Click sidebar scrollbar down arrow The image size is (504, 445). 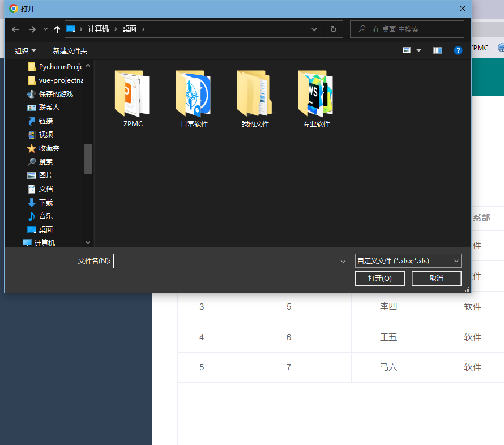coord(88,243)
